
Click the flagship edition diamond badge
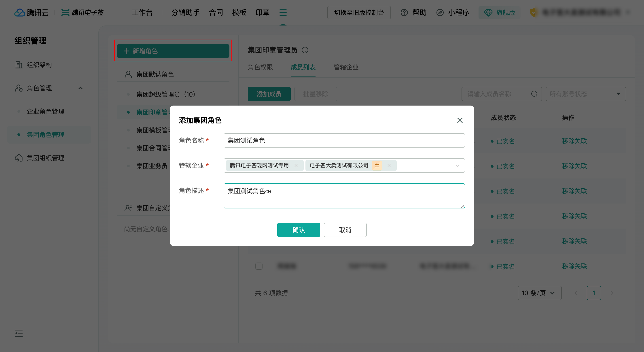(x=500, y=13)
